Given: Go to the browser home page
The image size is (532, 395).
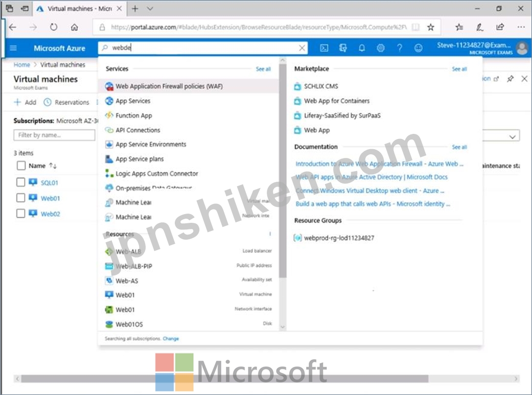Looking at the screenshot, I should tap(74, 27).
